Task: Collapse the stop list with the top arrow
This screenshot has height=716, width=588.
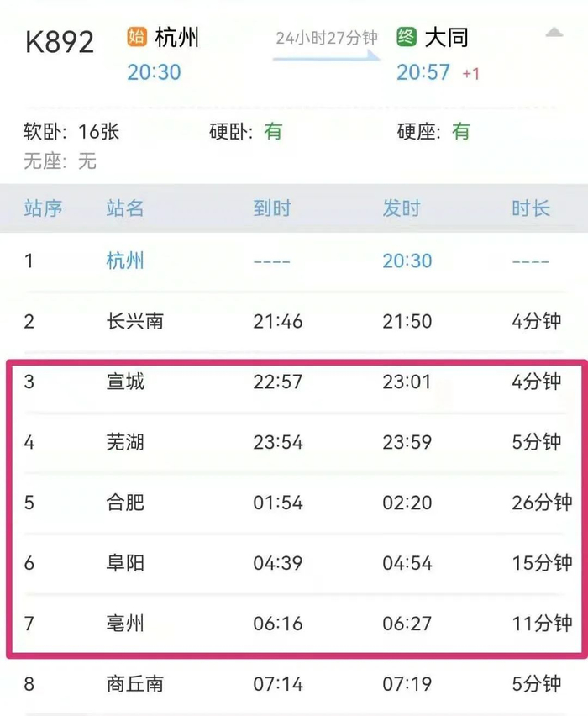Action: (554, 34)
